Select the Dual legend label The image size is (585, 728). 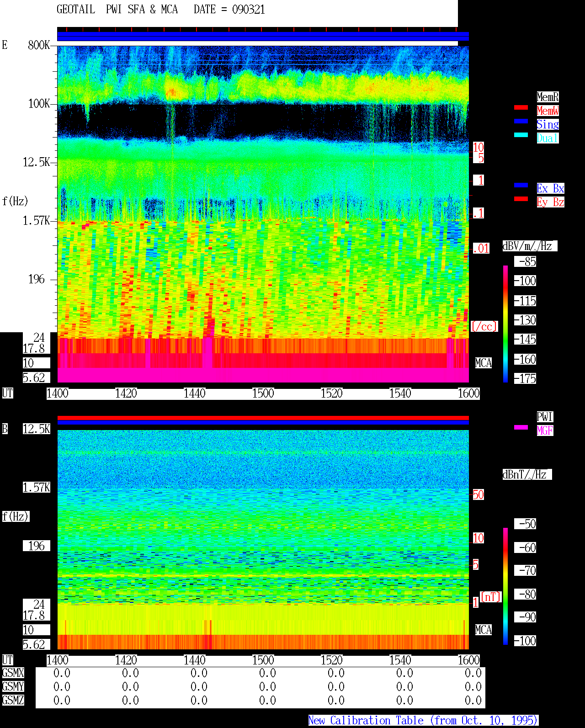[x=548, y=138]
